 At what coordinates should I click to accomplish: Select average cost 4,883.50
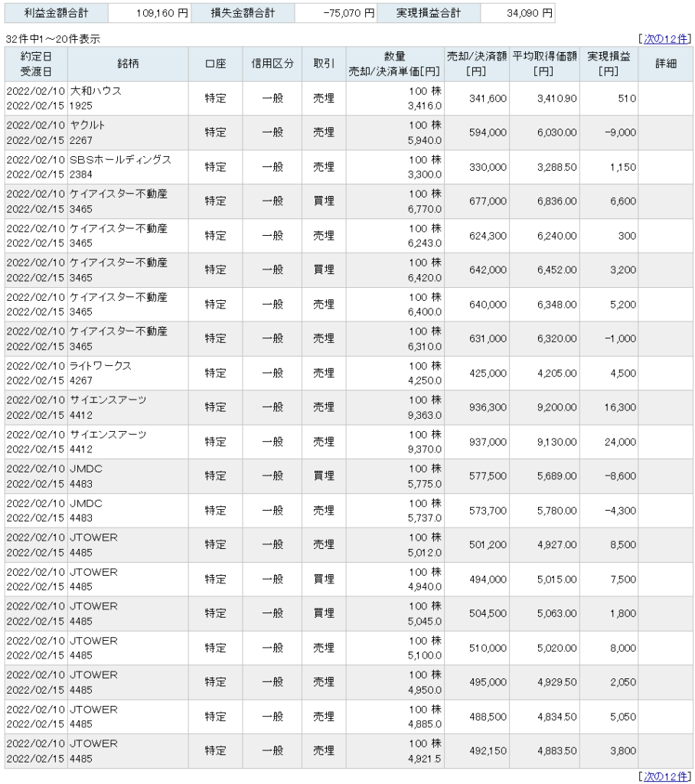[557, 751]
